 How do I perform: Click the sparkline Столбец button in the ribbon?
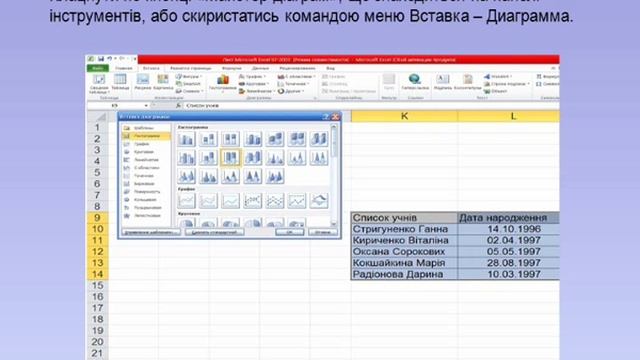(335, 84)
